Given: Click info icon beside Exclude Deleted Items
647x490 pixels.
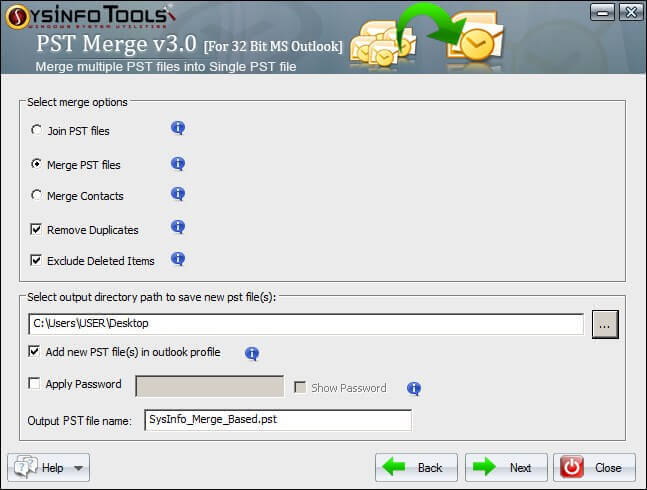Looking at the screenshot, I should point(178,259).
